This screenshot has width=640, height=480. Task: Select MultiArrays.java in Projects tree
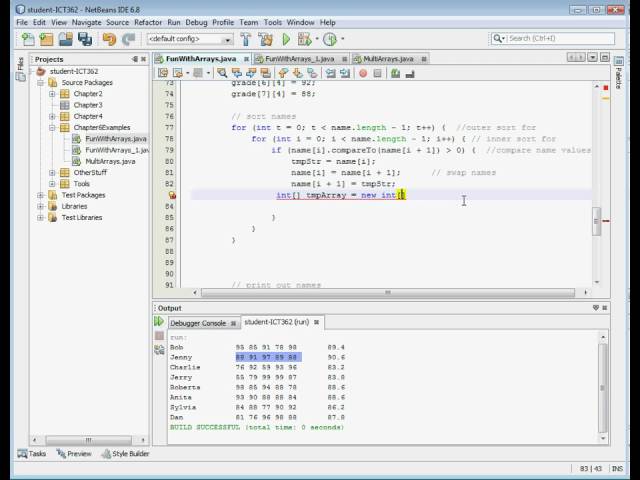[x=110, y=161]
